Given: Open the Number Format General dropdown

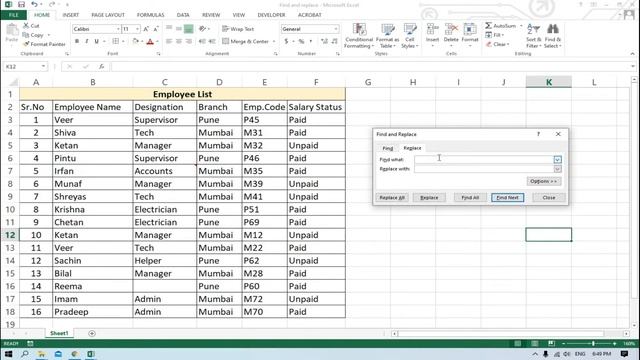Looking at the screenshot, I should point(336,29).
